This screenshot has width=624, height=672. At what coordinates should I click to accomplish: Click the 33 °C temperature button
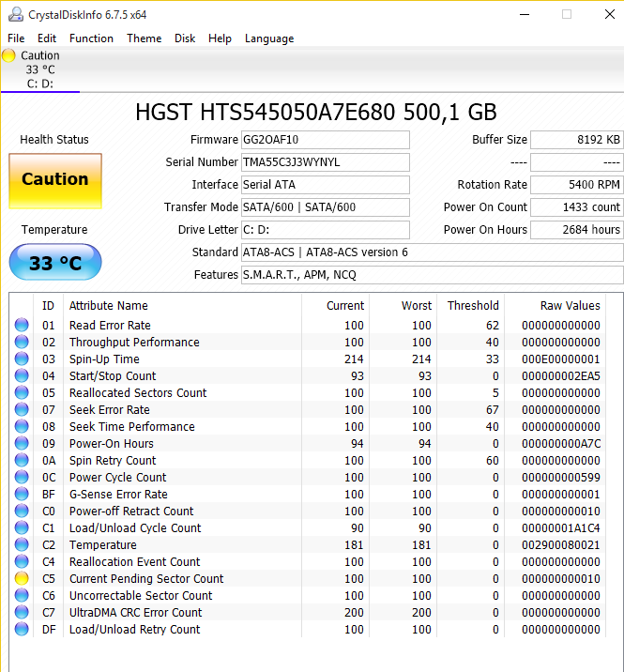54,263
